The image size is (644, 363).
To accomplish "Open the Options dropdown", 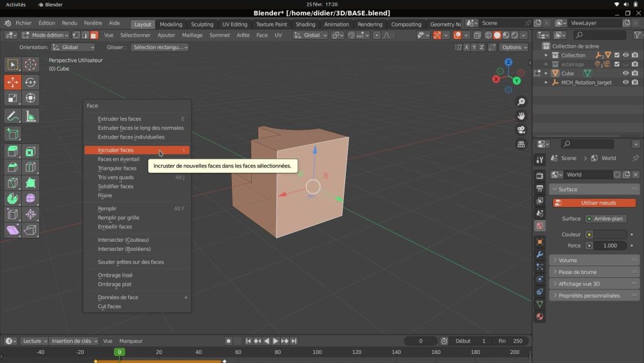I will [x=514, y=47].
